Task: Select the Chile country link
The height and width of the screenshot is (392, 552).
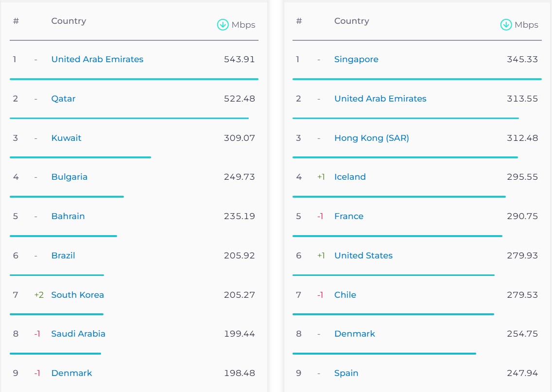Action: tap(345, 295)
